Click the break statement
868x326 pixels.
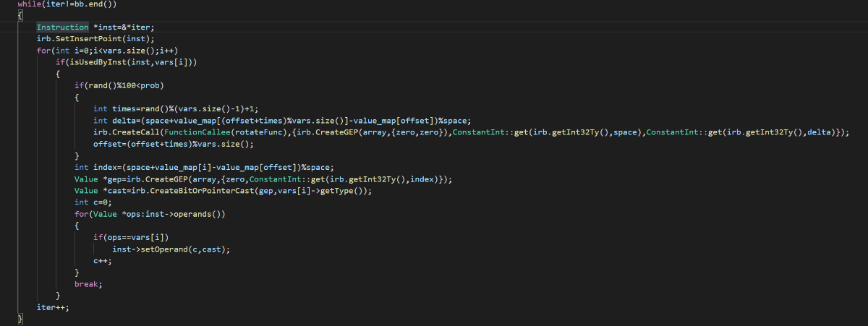click(x=88, y=283)
